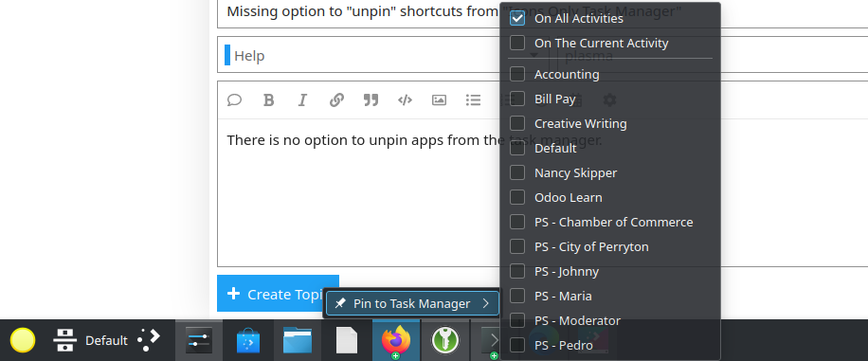This screenshot has height=361, width=868.
Task: Click the blank document icon in taskbar
Action: [347, 340]
